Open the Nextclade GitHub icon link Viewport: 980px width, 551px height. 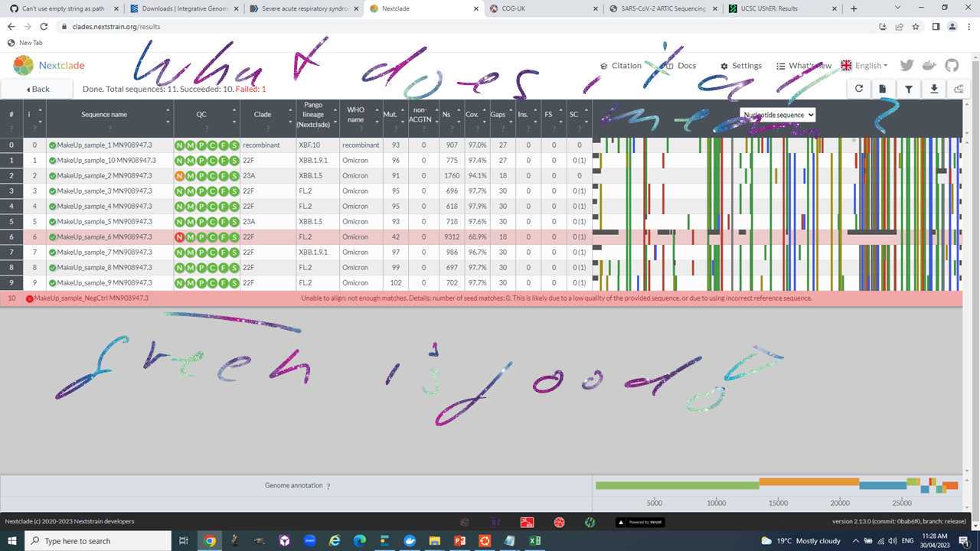point(952,66)
